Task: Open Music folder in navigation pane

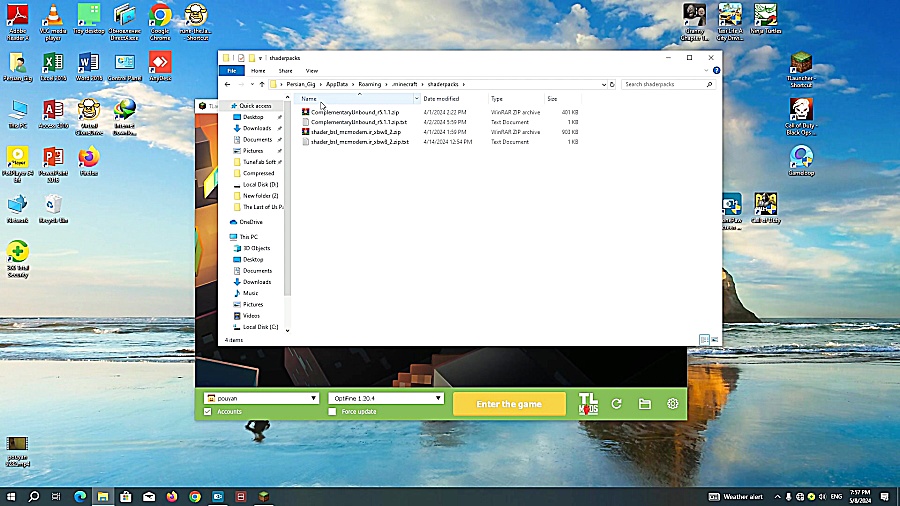Action: tap(250, 293)
